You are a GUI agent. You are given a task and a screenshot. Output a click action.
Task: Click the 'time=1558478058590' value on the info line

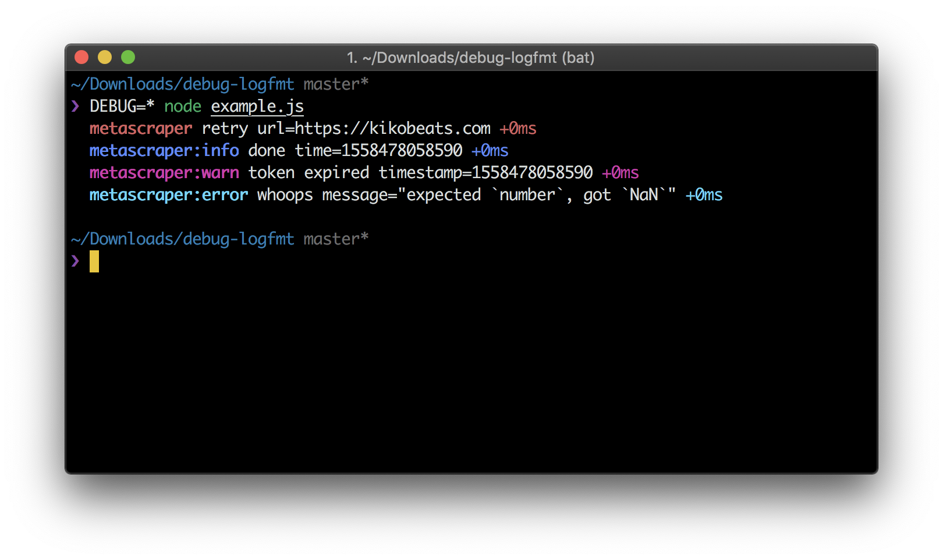click(378, 151)
